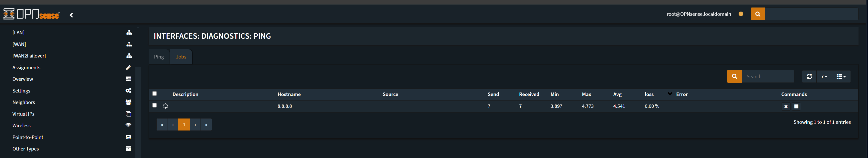The image size is (868, 158).
Task: Toggle the select-all checkbox in header
Action: click(155, 93)
